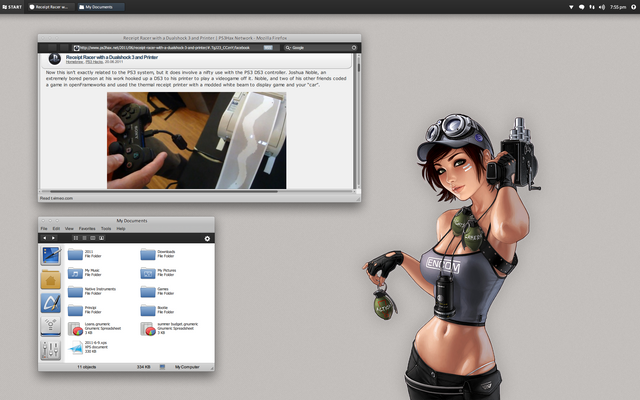The image size is (640, 400).
Task: Open the mixer control panel sidebar icon
Action: click(x=51, y=350)
